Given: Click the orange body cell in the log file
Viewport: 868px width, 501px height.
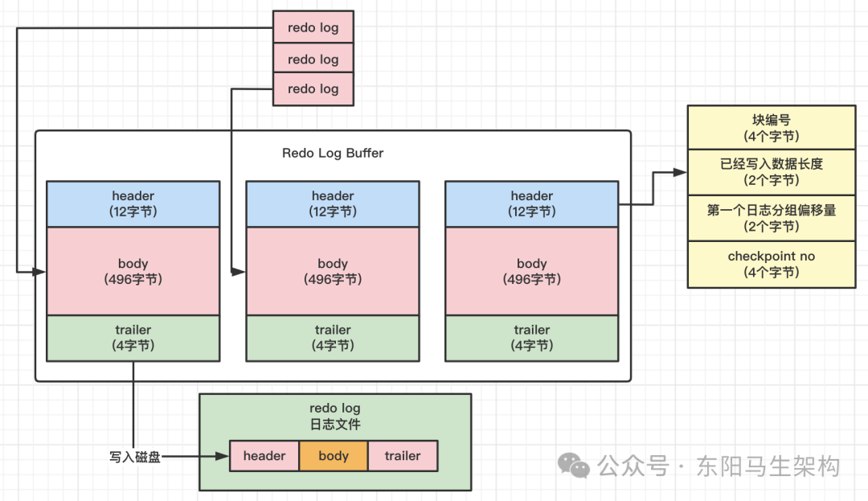Looking at the screenshot, I should [x=334, y=456].
